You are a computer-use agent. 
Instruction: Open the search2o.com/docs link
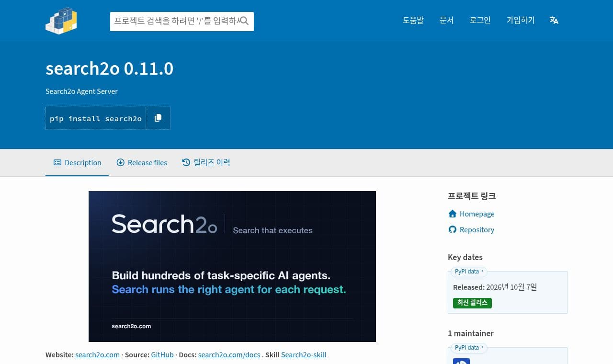tap(229, 355)
